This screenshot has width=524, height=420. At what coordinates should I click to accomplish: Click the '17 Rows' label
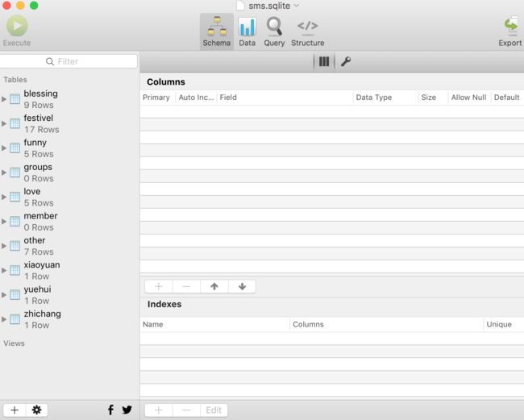point(41,130)
